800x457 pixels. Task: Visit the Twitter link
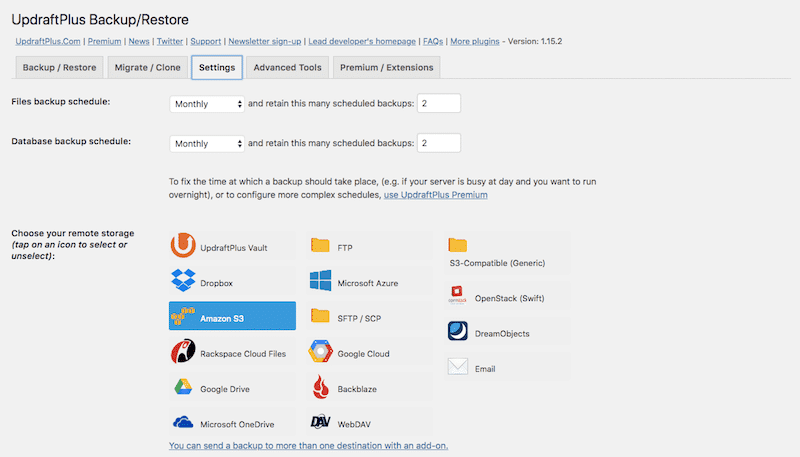(170, 41)
